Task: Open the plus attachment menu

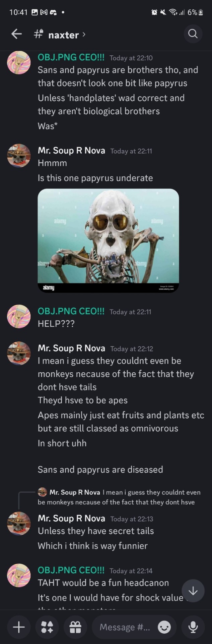Action: pyautogui.click(x=19, y=627)
